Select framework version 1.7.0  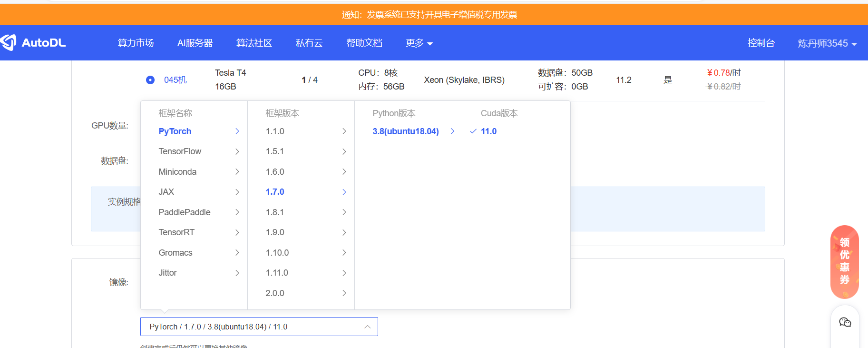pyautogui.click(x=301, y=192)
